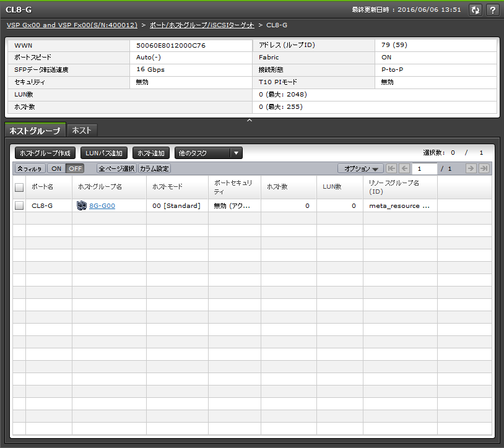This screenshot has height=448, width=504.
Task: Jump to the last page of results
Action: [x=484, y=168]
